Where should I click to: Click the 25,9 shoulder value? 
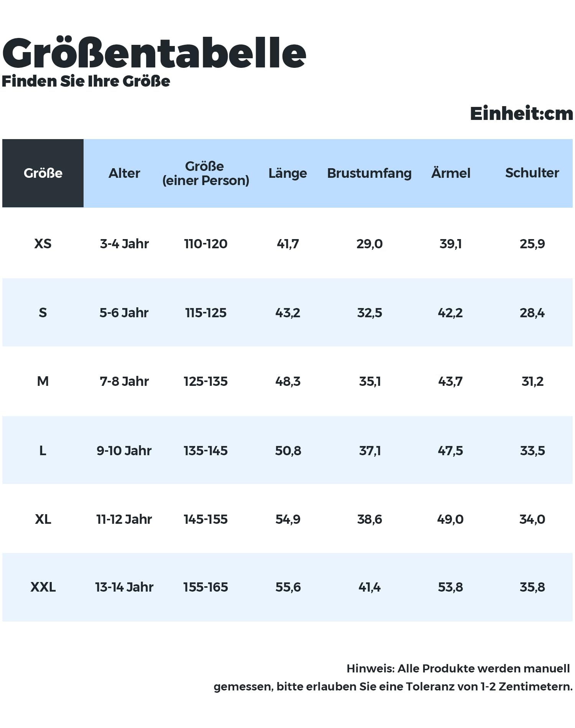pos(532,244)
